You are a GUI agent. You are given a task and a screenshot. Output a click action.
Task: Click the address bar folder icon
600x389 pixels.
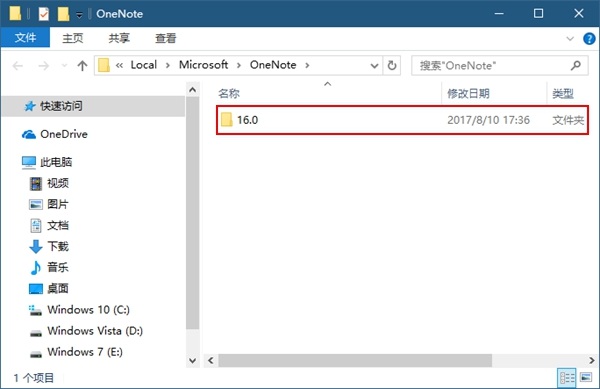tap(104, 65)
